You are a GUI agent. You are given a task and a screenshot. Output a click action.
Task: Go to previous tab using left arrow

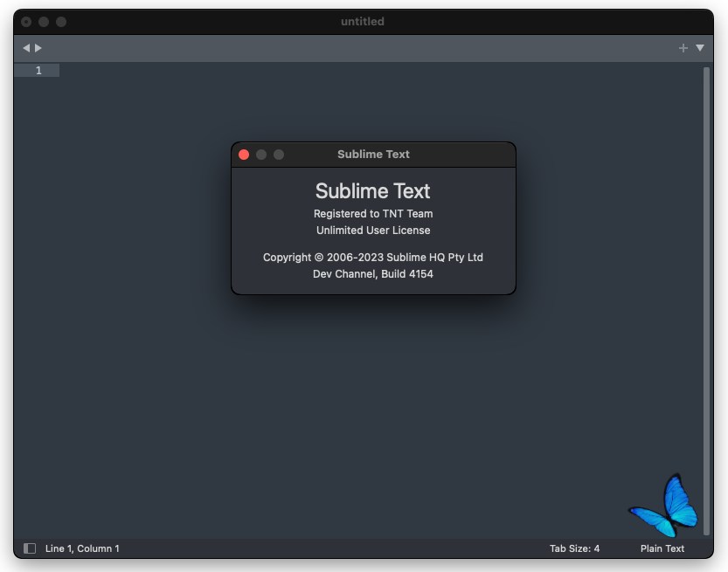tap(26, 48)
